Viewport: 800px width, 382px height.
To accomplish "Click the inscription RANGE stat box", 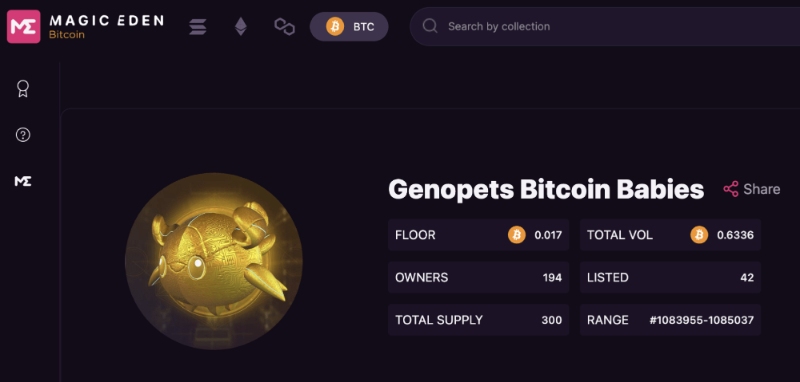I will [x=670, y=320].
